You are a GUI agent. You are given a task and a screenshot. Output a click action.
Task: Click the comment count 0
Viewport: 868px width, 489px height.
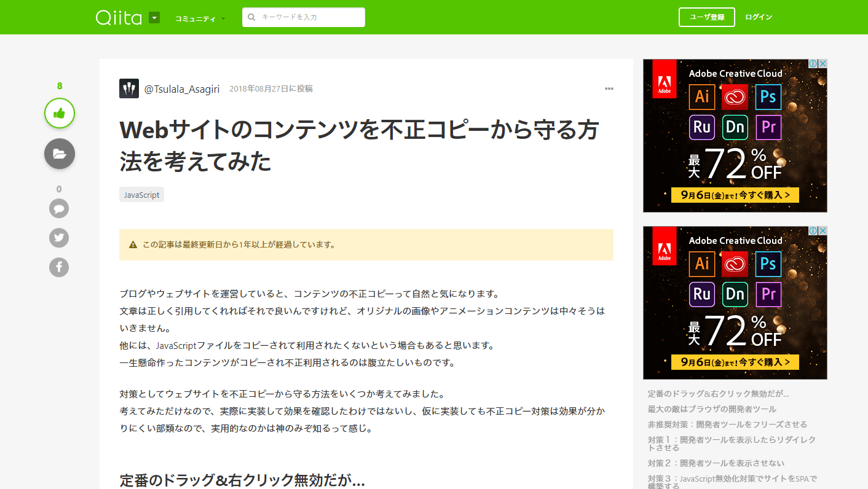coord(59,189)
